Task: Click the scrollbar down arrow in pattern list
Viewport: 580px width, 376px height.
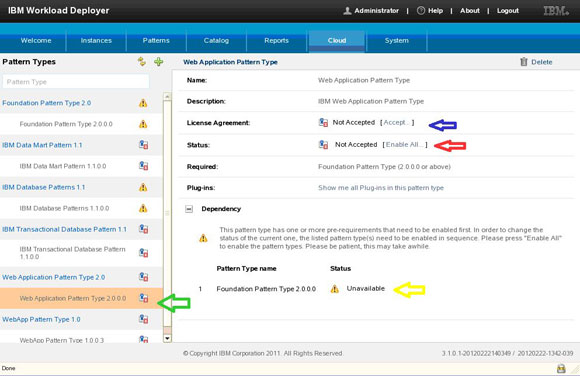Action: click(167, 338)
